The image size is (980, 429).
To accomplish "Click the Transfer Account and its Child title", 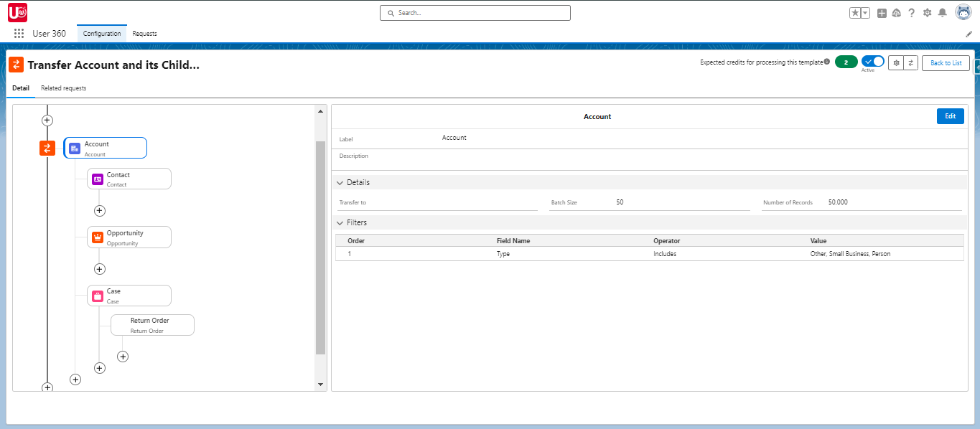I will [113, 65].
